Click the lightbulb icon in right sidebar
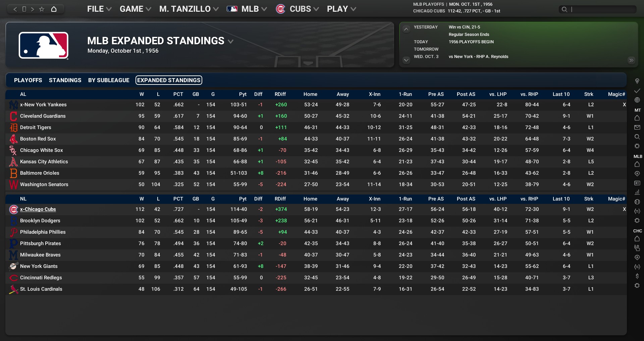Image resolution: width=644 pixels, height=341 pixels. click(637, 81)
